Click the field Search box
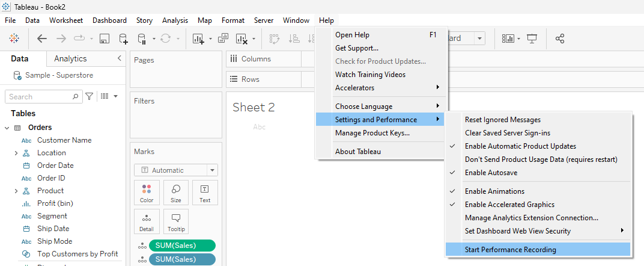The width and height of the screenshot is (644, 266). tap(43, 97)
